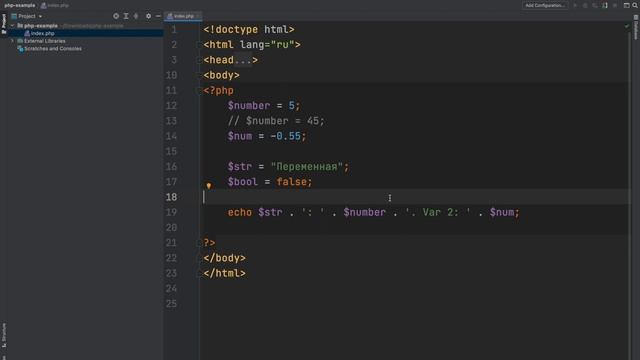Image resolution: width=640 pixels, height=360 pixels.
Task: Toggle the Project tool window stripe button
Action: [x=4, y=24]
